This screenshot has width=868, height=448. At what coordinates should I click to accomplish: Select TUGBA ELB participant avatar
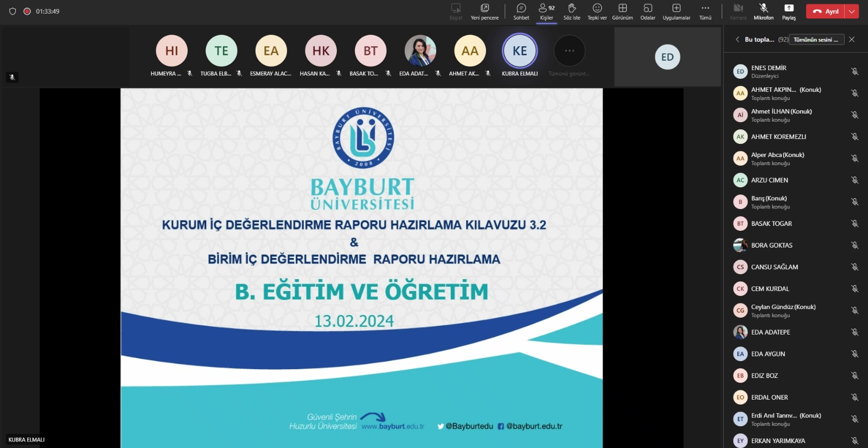221,51
